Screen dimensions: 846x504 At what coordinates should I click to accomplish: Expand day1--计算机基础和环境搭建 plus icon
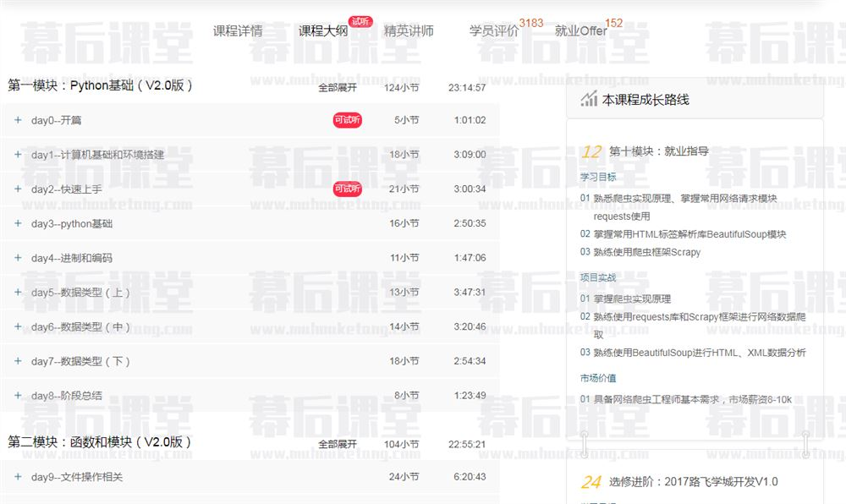18,155
